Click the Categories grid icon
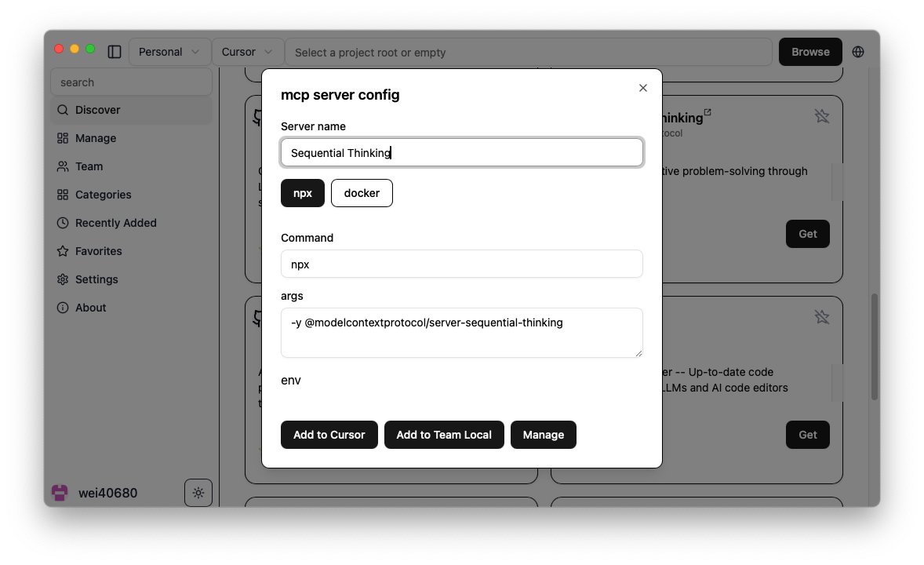This screenshot has width=924, height=565. [x=63, y=195]
